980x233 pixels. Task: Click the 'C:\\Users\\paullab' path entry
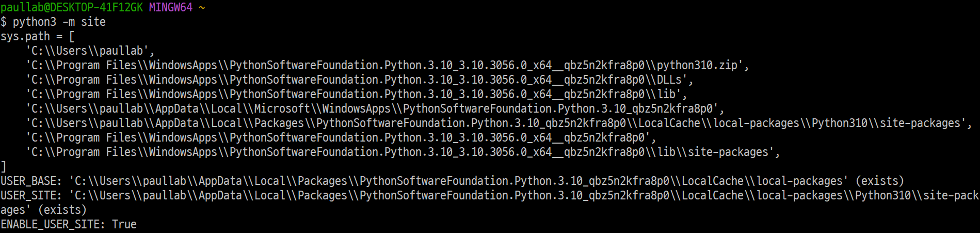[x=90, y=51]
